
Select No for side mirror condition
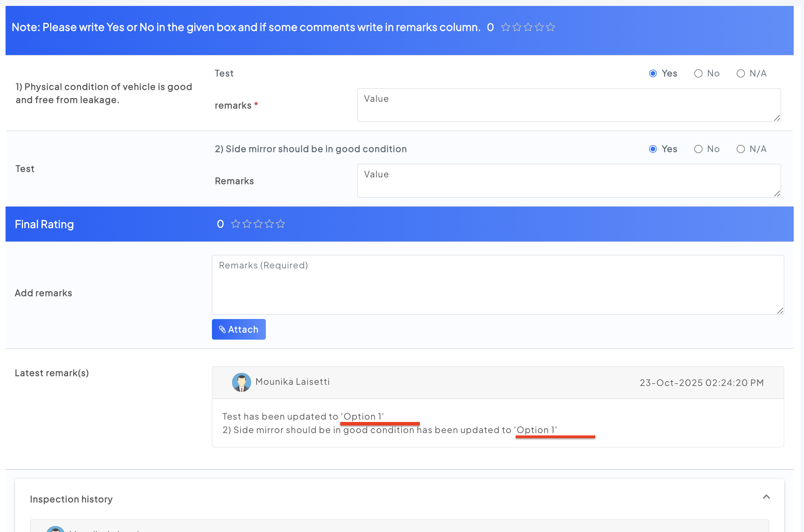698,149
